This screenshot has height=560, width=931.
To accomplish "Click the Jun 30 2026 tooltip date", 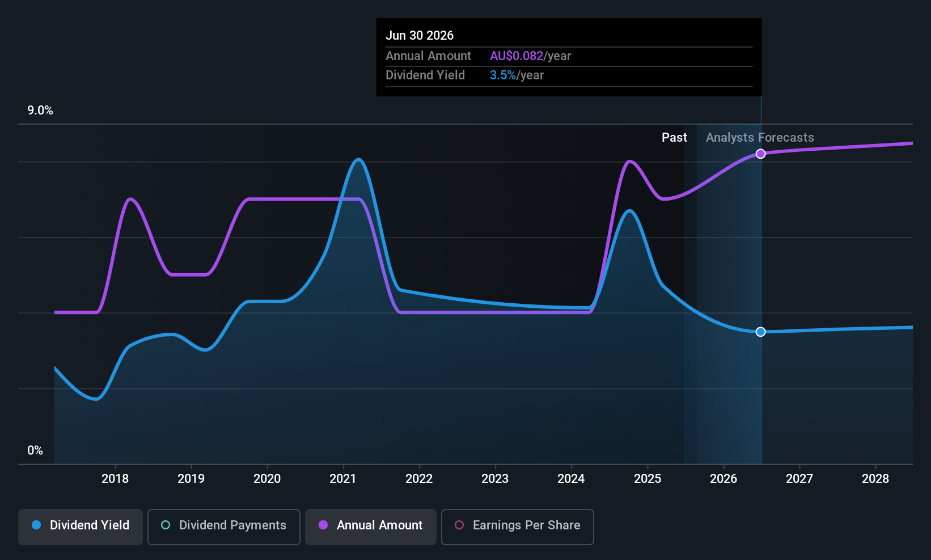I will point(420,36).
